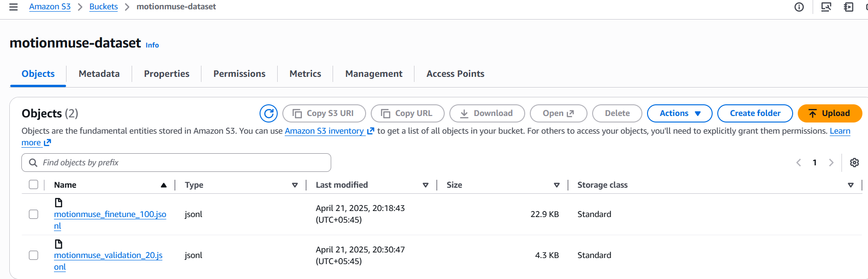Click the info circle icon in top bar
The height and width of the screenshot is (279, 868).
pyautogui.click(x=799, y=7)
